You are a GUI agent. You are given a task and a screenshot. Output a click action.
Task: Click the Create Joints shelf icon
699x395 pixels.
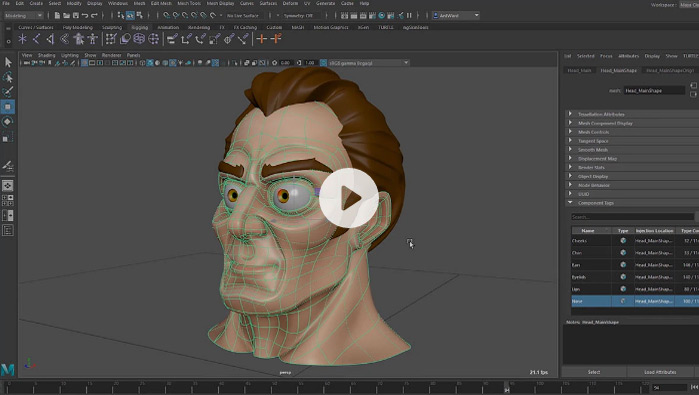tap(37, 39)
